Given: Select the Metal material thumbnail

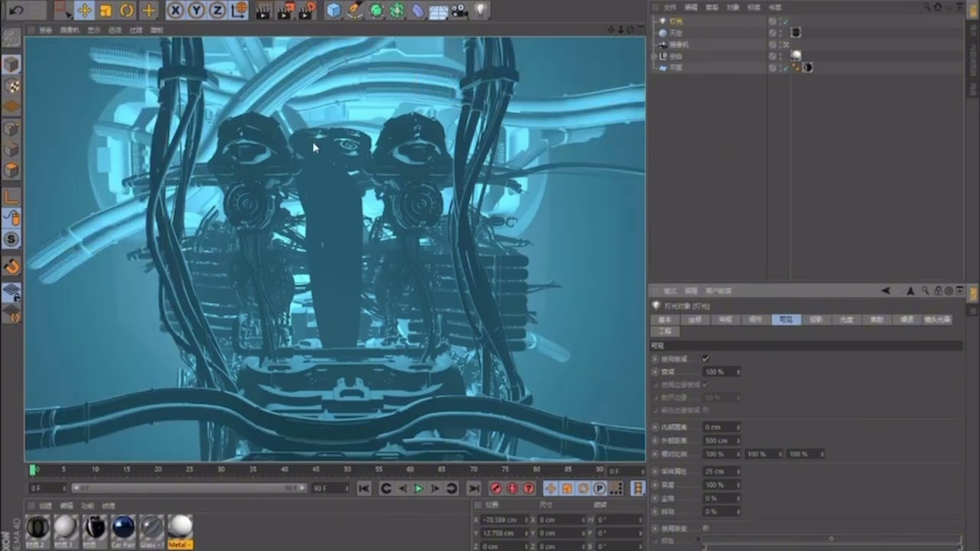Looking at the screenshot, I should click(180, 531).
